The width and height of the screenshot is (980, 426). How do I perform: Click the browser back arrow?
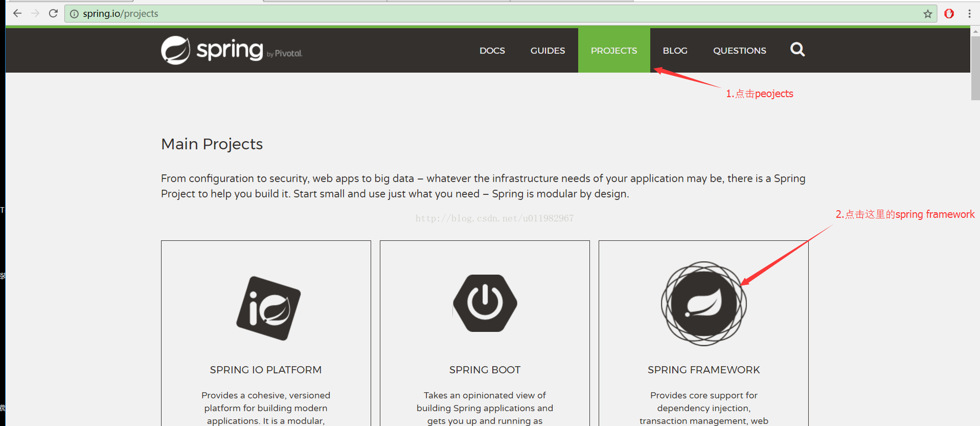pyautogui.click(x=17, y=13)
